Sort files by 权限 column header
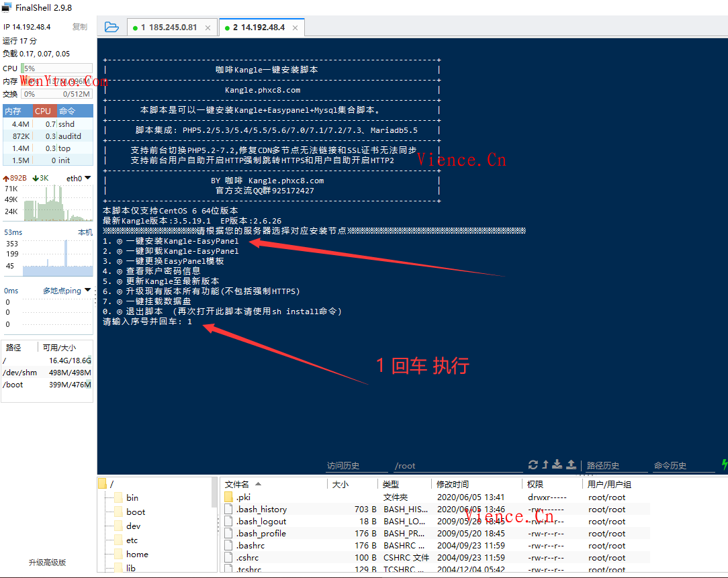Screen dimensions: 728x578 552,484
